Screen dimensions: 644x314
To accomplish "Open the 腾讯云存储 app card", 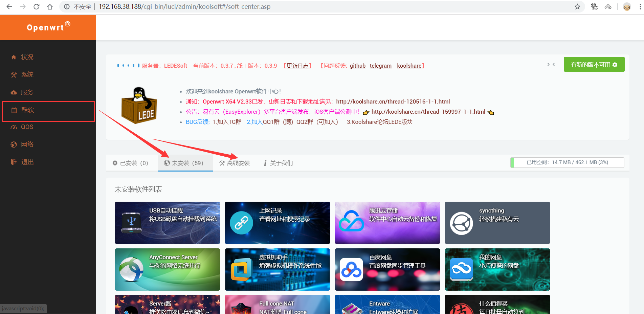I will click(x=387, y=223).
